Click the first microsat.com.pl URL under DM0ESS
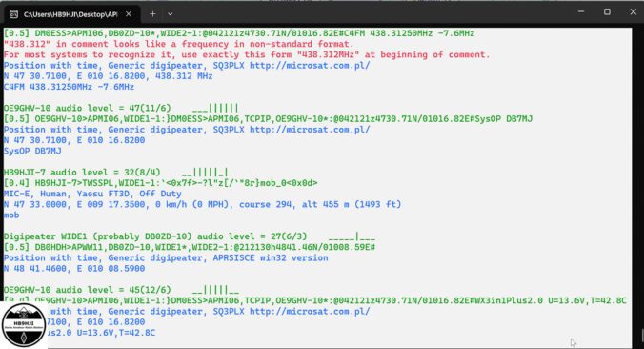The width and height of the screenshot is (644, 349). point(310,66)
